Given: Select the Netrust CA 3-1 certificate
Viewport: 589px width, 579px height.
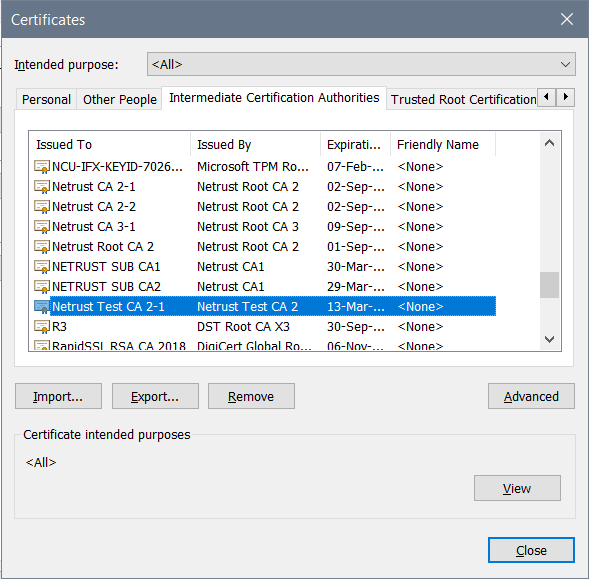Looking at the screenshot, I should [x=94, y=227].
